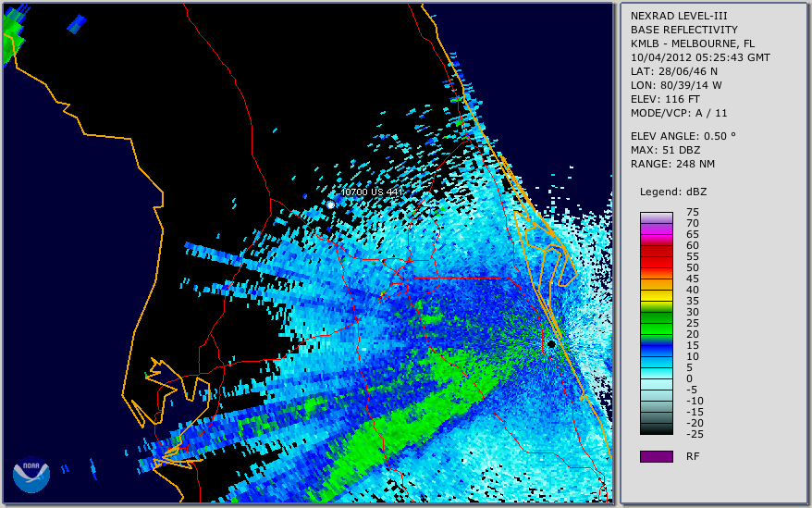Select the 'RANGE: 248 NM' line
812x508 pixels.
[672, 164]
